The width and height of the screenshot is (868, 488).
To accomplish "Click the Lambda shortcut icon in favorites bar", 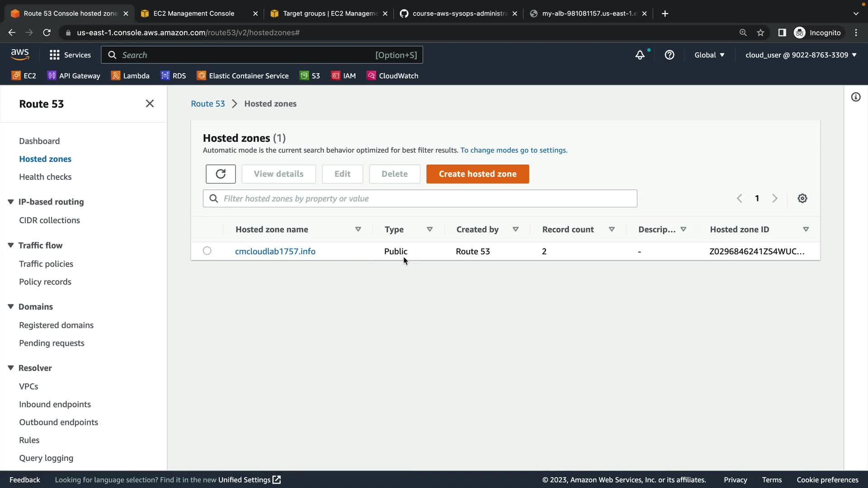I will click(x=116, y=76).
